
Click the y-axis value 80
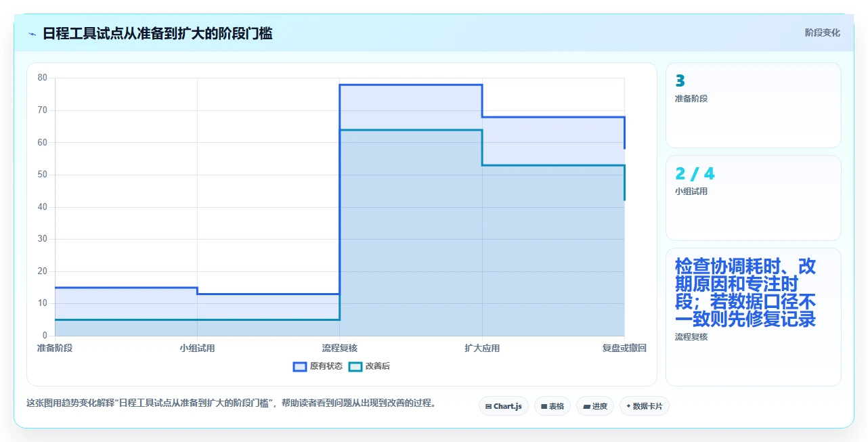43,78
